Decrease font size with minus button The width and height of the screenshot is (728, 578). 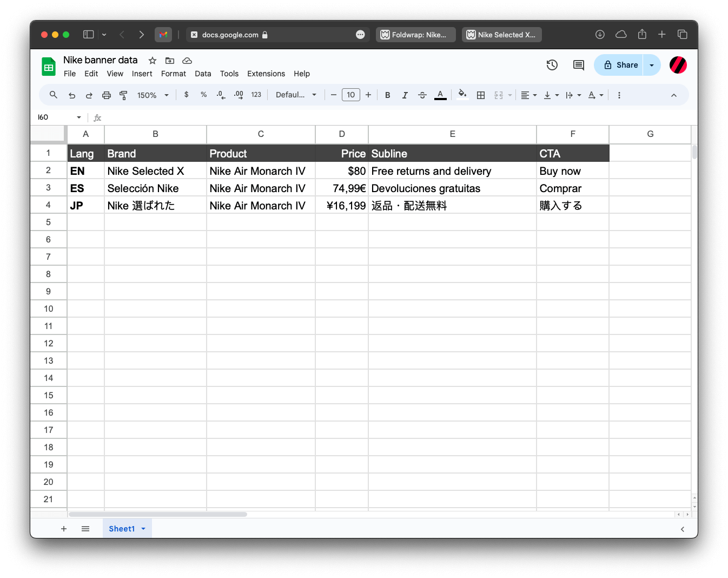click(334, 95)
